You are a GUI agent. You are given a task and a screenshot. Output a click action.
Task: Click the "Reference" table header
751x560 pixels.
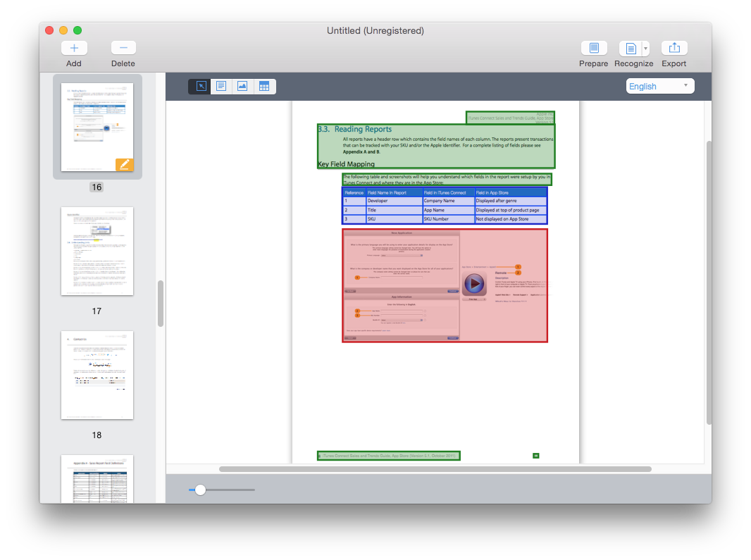point(354,192)
